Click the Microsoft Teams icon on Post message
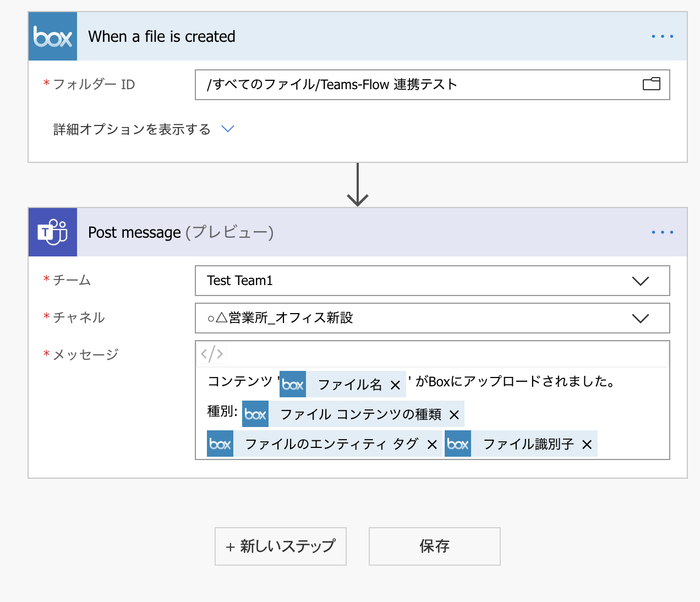 [52, 232]
